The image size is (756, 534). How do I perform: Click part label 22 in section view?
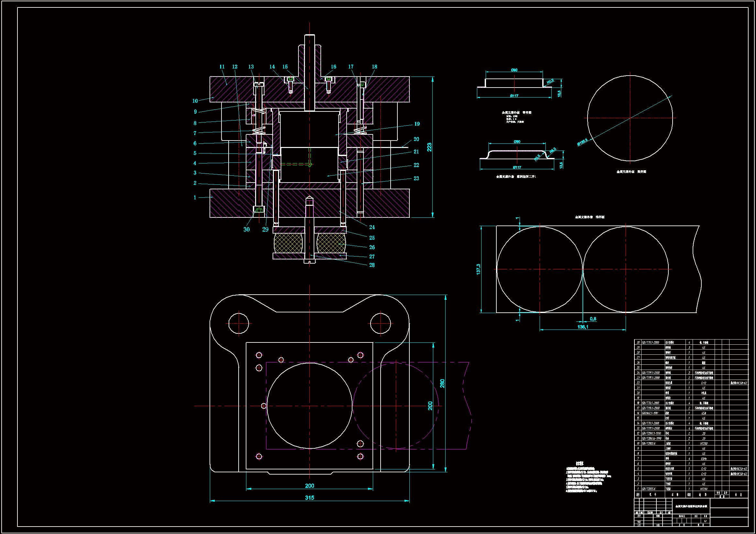(416, 165)
